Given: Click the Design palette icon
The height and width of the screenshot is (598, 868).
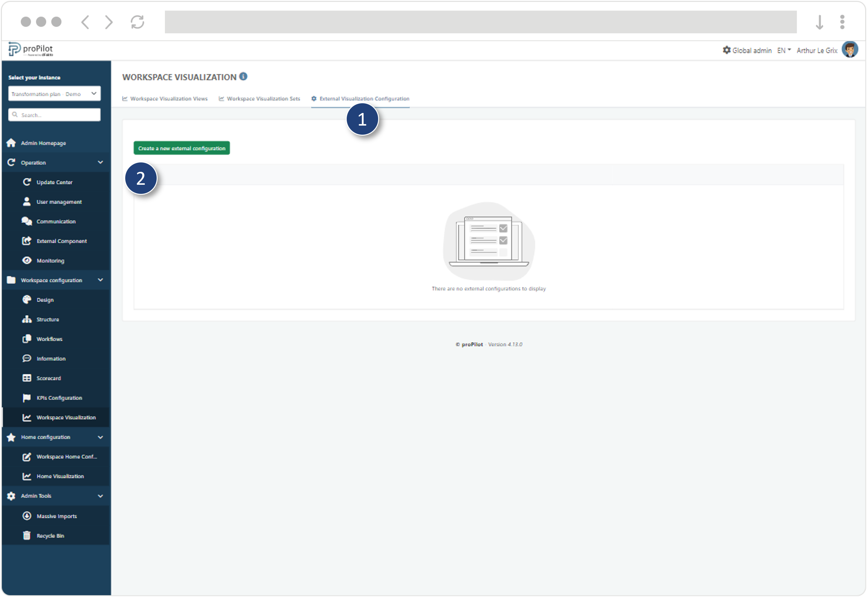Looking at the screenshot, I should coord(27,300).
